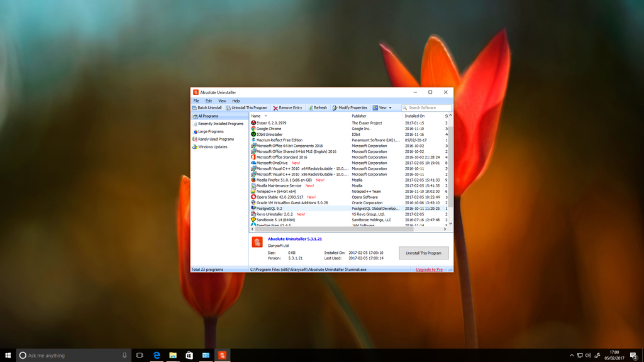
Task: Open the Edit menu
Action: pos(208,101)
